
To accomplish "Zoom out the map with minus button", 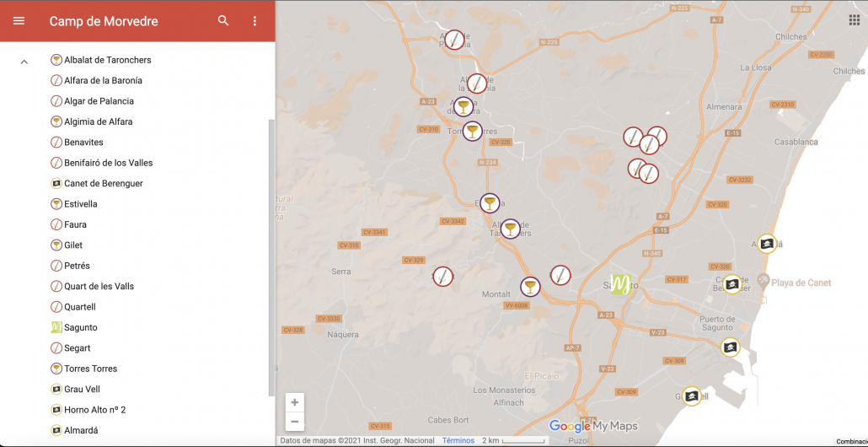I will 294,422.
